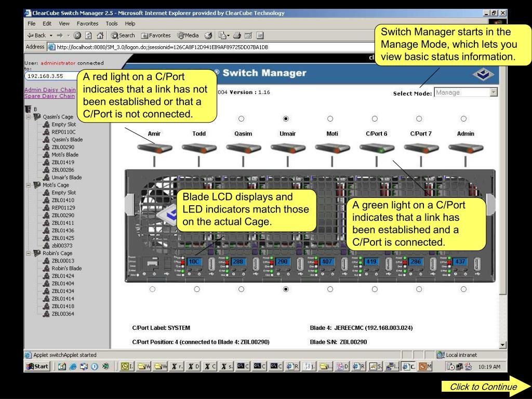This screenshot has height=399, width=532.
Task: Select the C/Port 7 device icon
Action: coord(421,148)
